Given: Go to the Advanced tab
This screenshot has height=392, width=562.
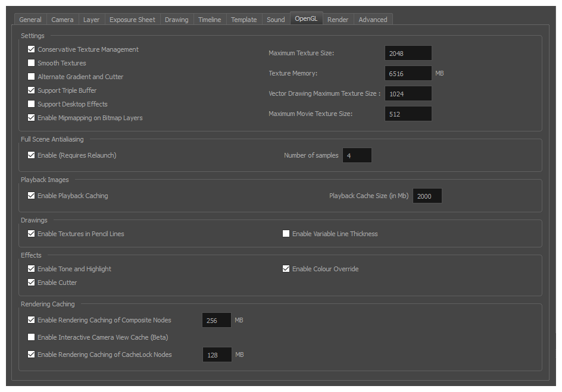Looking at the screenshot, I should point(373,19).
